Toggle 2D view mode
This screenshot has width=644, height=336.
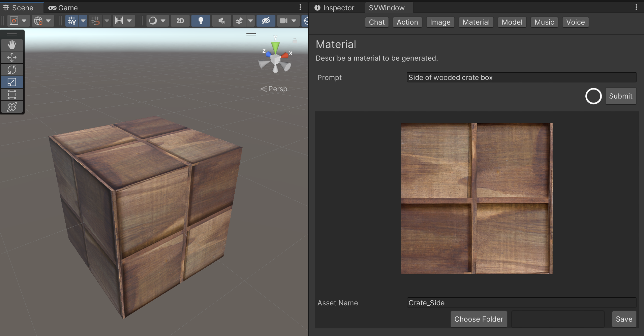pyautogui.click(x=180, y=21)
